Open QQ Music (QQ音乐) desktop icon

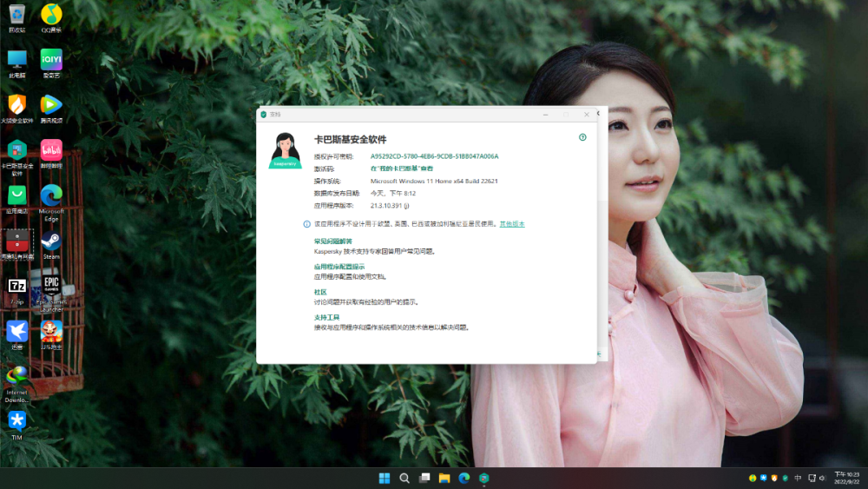click(x=51, y=18)
